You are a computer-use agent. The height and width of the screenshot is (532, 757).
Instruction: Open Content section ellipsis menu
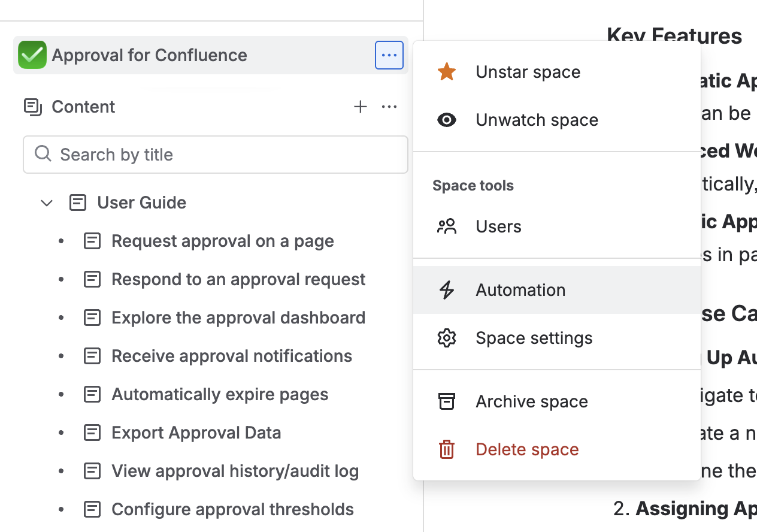point(389,107)
